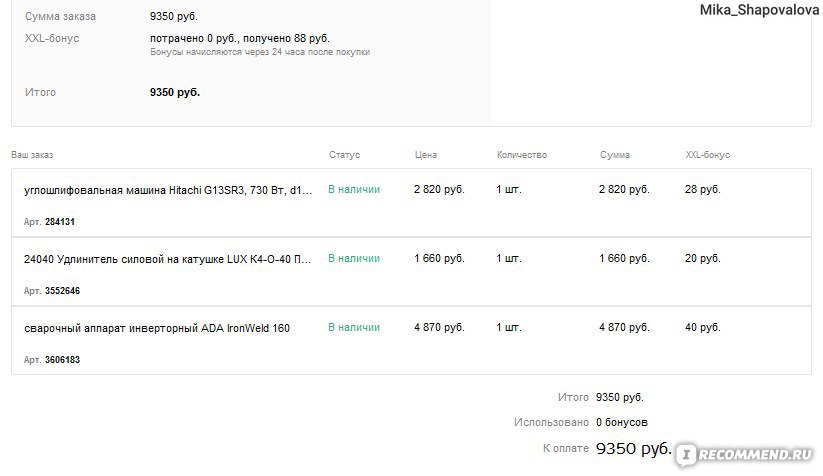Screen dimensions: 823x476
Task: Click the welder row 'В наличии' status
Action: point(354,327)
